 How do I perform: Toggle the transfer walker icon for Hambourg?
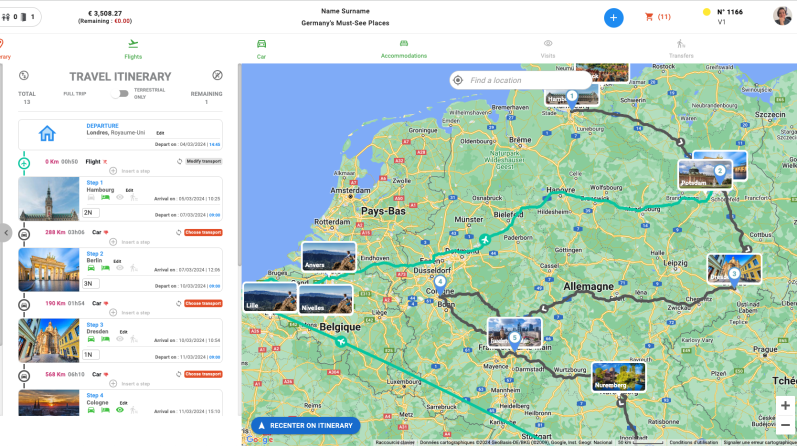(134, 197)
